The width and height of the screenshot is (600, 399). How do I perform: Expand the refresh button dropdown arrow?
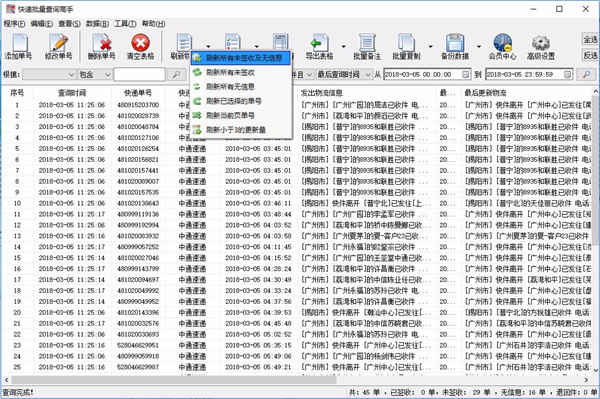tap(208, 47)
